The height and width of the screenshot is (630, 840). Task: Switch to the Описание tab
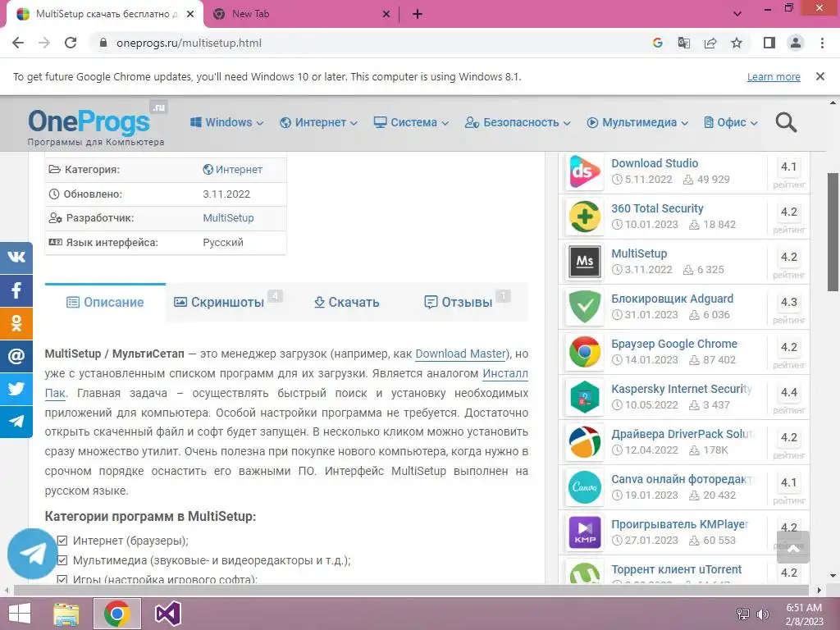tap(105, 302)
